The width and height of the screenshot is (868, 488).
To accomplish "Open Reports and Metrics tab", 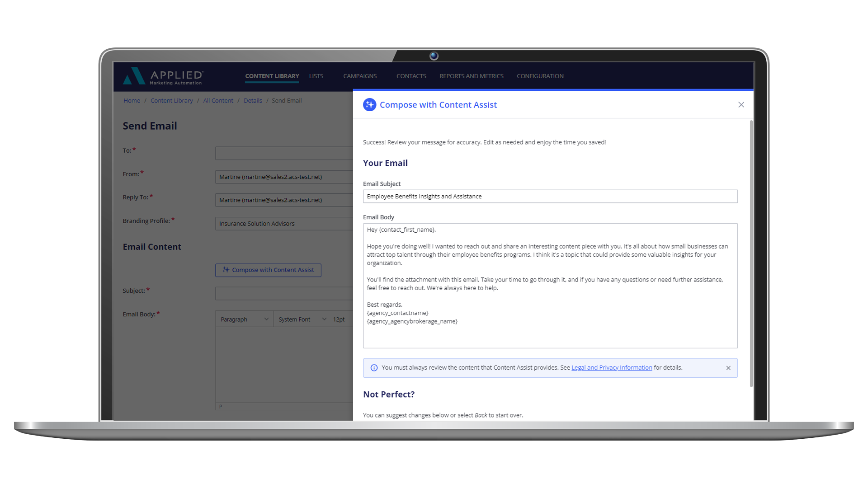I will click(472, 76).
